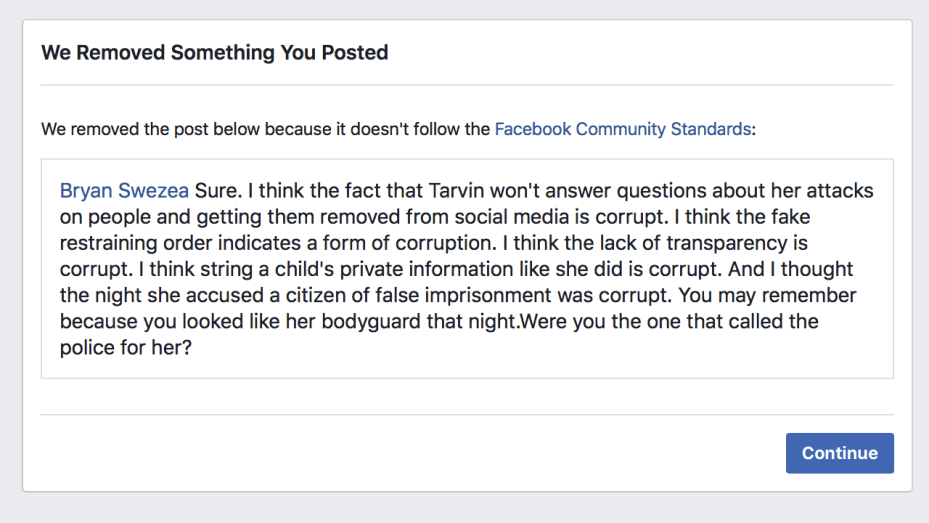Click the 'We Removed Something You Posted' heading
Viewport: 929px width, 523px height.
[x=214, y=53]
